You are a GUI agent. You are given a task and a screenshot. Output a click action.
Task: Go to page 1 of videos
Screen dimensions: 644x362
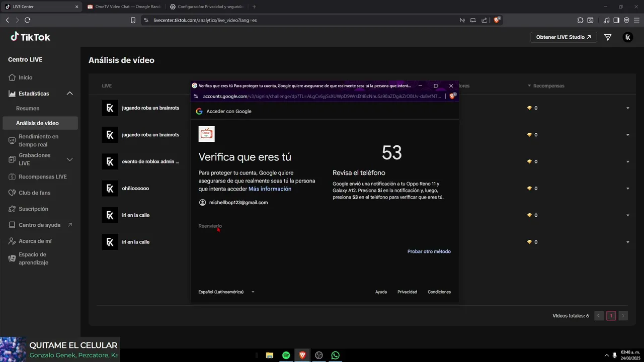click(x=611, y=316)
